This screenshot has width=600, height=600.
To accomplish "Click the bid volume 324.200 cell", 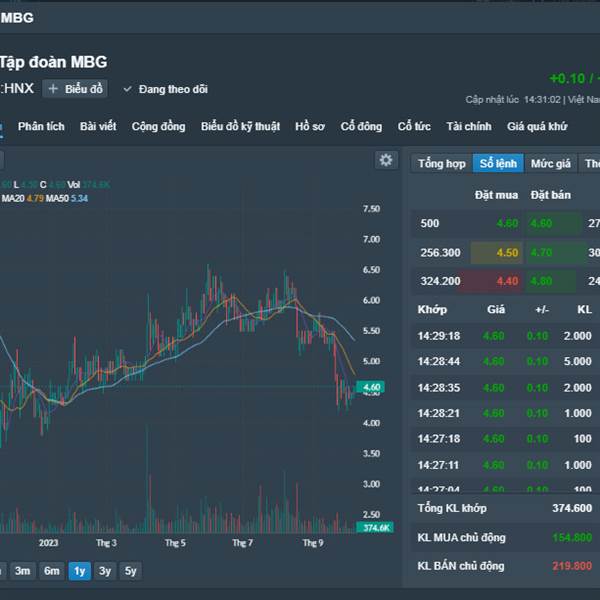I will pos(440,281).
